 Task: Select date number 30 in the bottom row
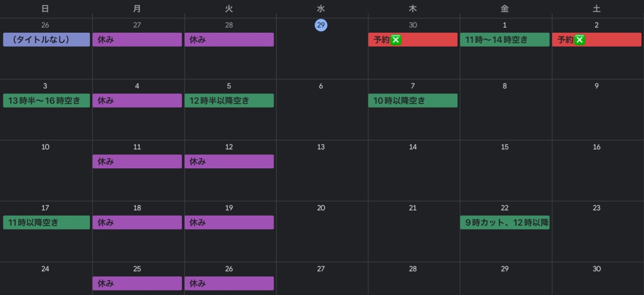pyautogui.click(x=597, y=269)
